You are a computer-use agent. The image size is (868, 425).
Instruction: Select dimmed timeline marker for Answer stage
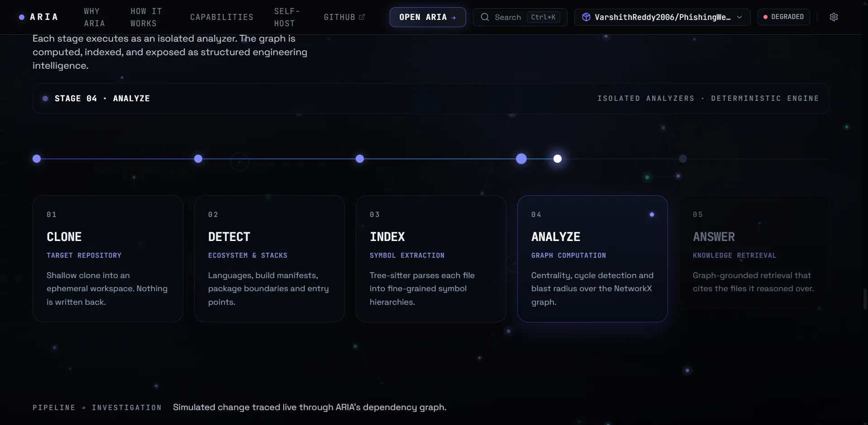[683, 159]
